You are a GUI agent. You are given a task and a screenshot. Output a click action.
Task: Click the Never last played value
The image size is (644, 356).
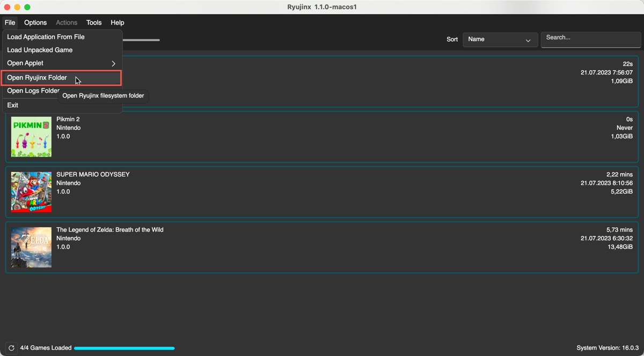pyautogui.click(x=625, y=128)
